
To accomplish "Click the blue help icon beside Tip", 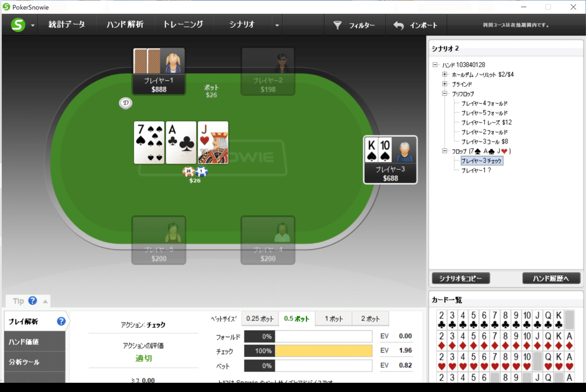I will point(33,301).
